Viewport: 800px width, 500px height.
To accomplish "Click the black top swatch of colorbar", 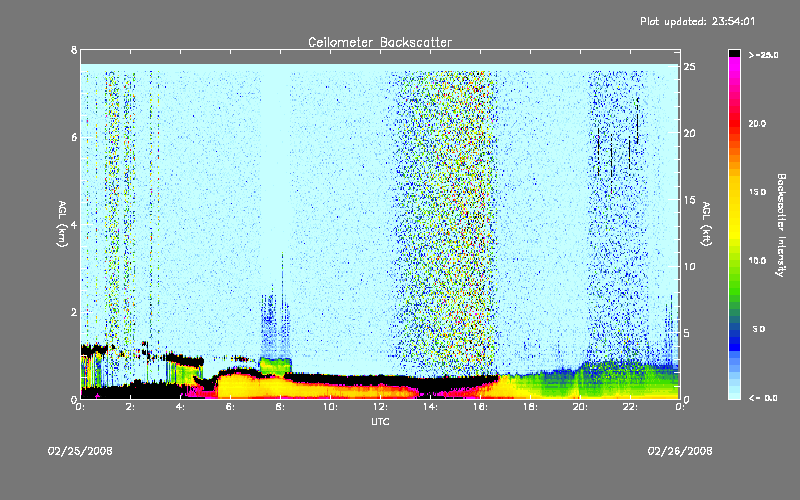I will pyautogui.click(x=734, y=53).
